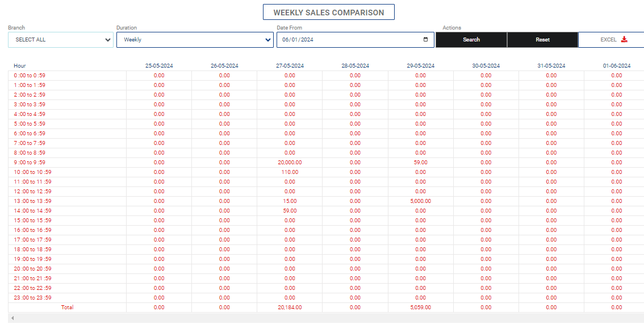Expand the Duration chevron arrow

266,39
